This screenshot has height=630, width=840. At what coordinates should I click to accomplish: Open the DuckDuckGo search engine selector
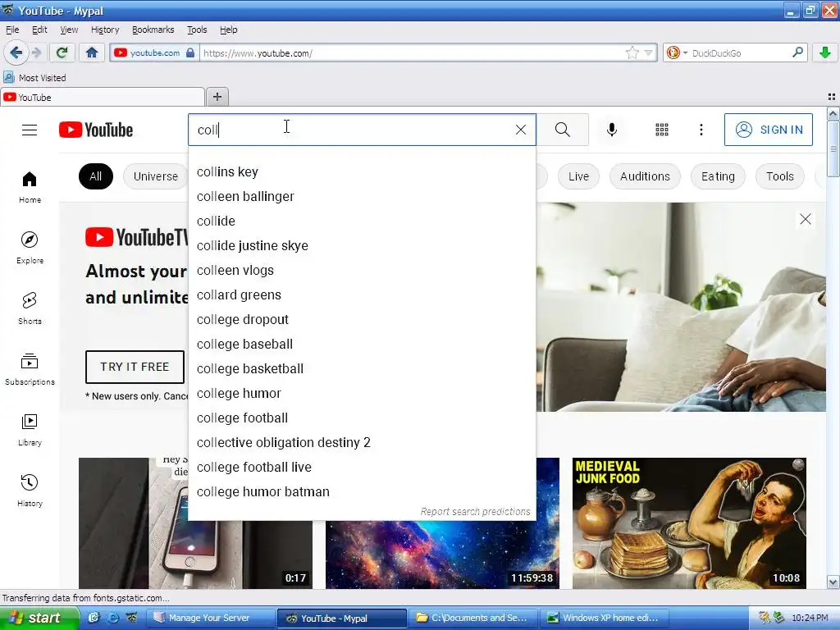(x=677, y=52)
